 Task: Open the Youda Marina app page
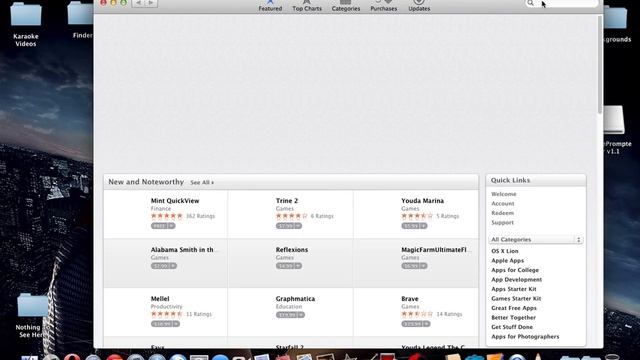pyautogui.click(x=422, y=201)
